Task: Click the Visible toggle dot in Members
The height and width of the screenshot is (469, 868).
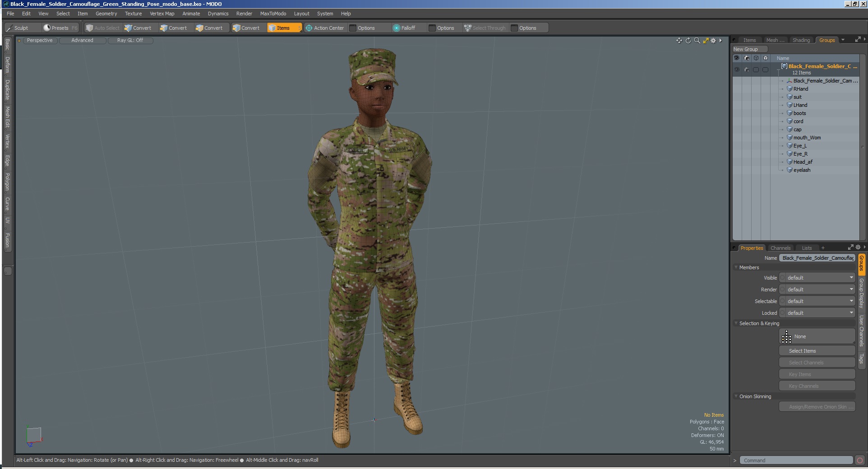Action: pos(783,278)
